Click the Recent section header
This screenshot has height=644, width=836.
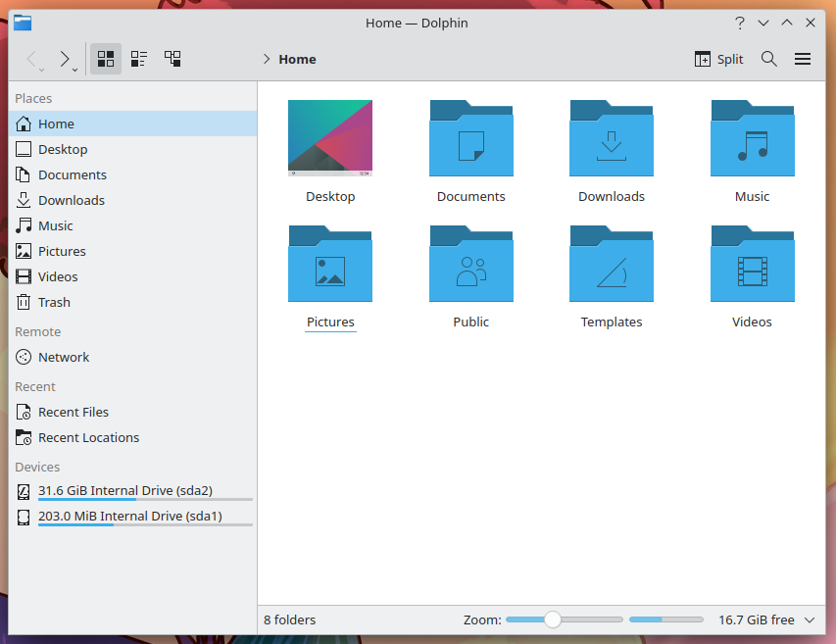point(35,387)
